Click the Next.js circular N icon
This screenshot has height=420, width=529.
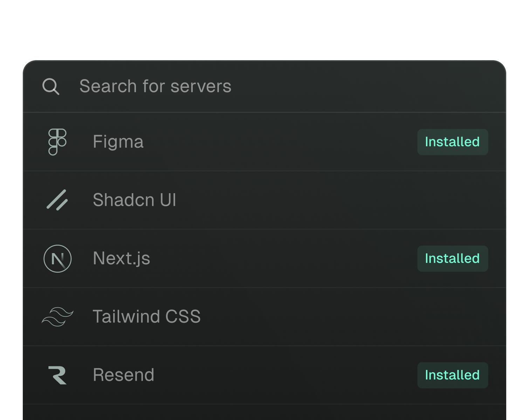point(57,259)
